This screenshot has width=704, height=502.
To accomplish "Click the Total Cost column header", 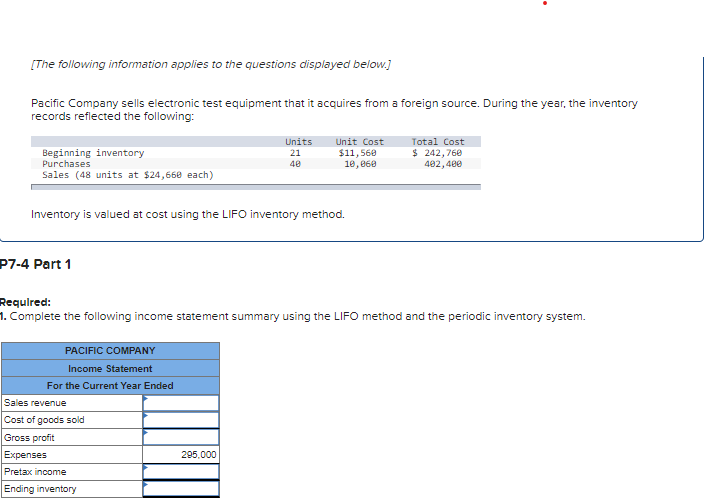I will (x=438, y=142).
